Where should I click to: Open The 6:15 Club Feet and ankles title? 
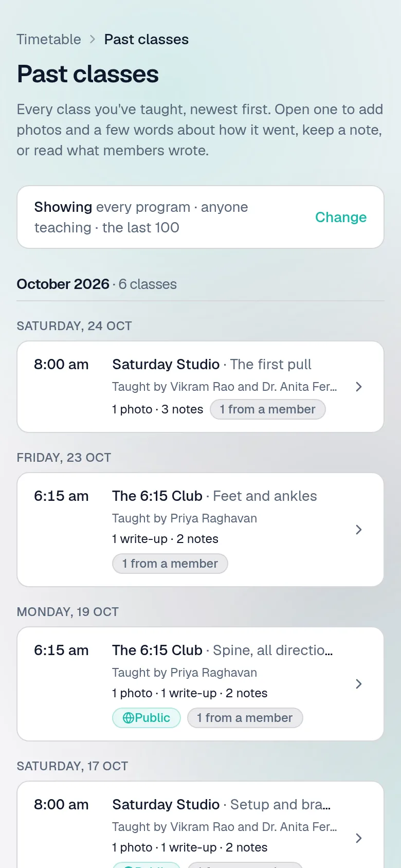point(214,496)
